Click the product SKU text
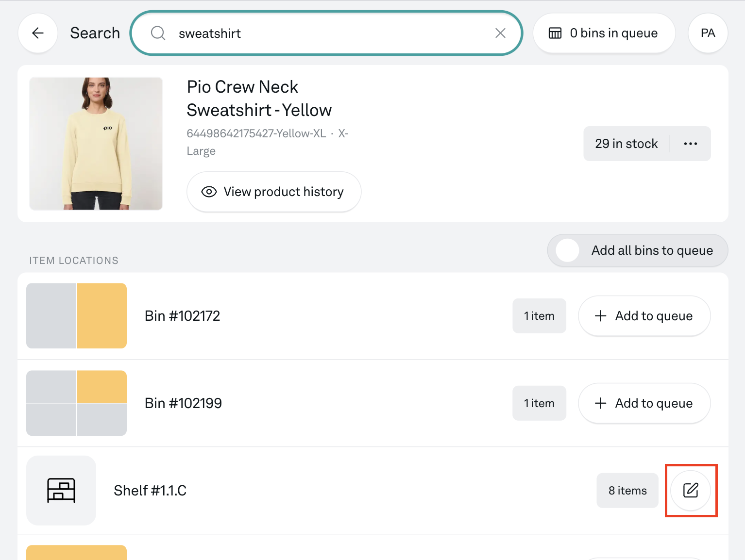Screen dimensions: 745x560 [x=268, y=142]
